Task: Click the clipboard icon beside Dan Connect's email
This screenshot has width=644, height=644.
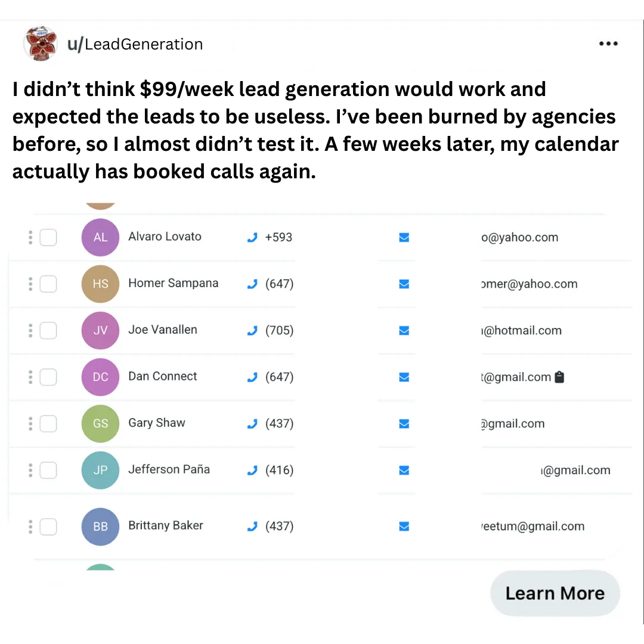Action: [559, 377]
